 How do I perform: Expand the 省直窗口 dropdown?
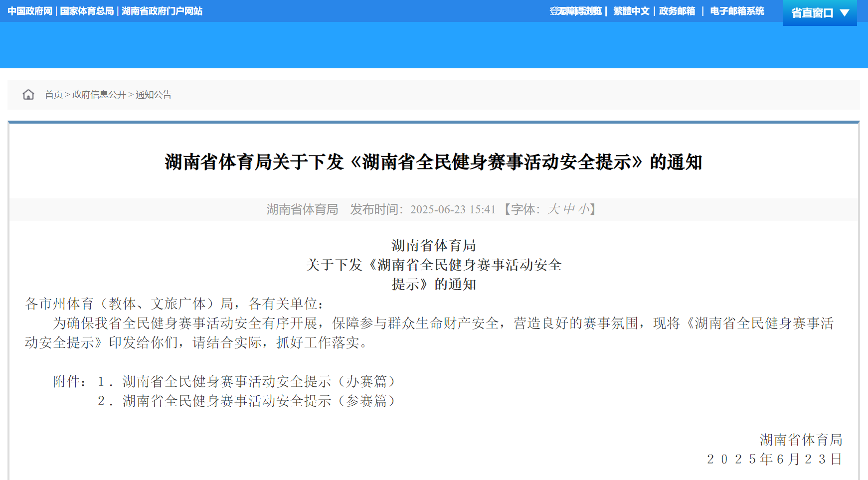[x=820, y=13]
